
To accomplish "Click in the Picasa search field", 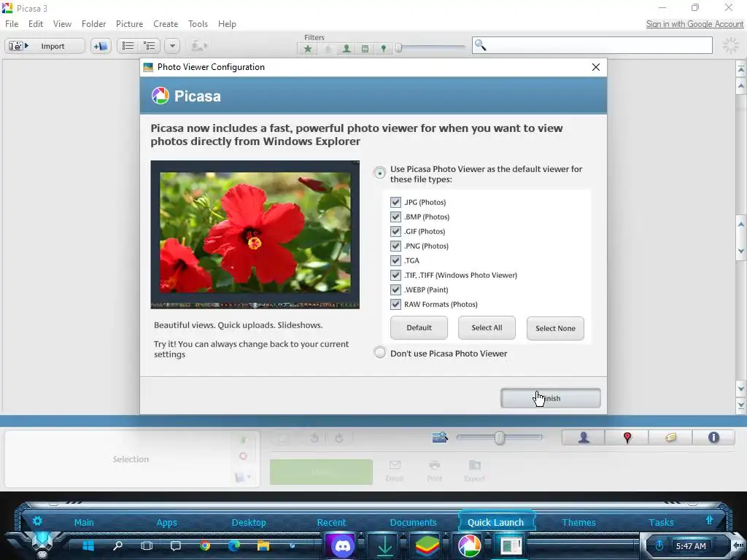I will [x=592, y=46].
